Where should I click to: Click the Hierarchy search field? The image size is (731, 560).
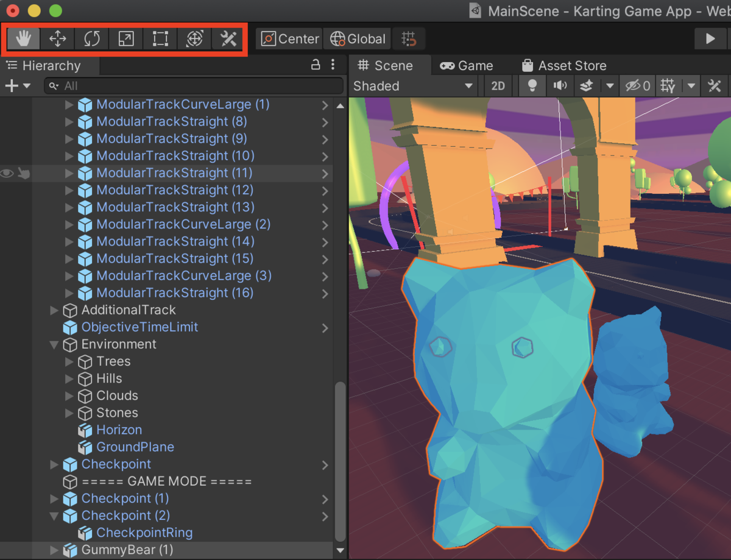[193, 86]
